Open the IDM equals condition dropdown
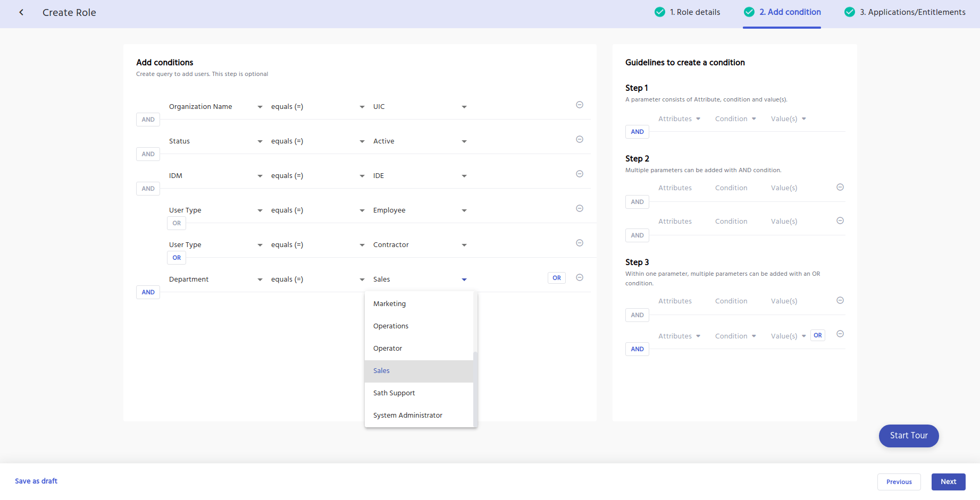 click(362, 176)
